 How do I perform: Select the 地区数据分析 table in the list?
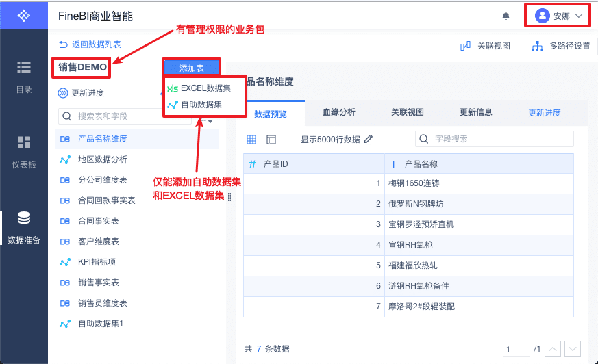click(x=102, y=159)
